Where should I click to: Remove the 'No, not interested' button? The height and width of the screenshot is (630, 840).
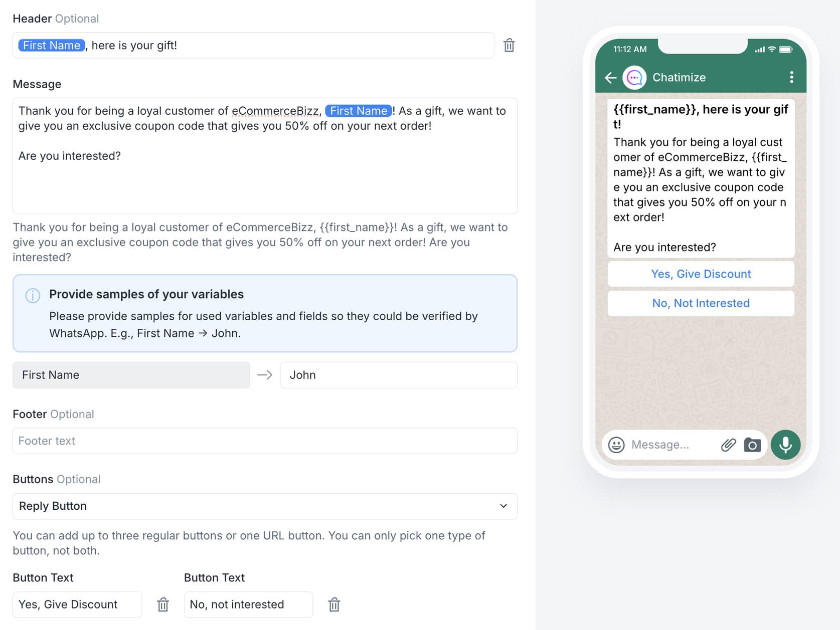coord(334,604)
